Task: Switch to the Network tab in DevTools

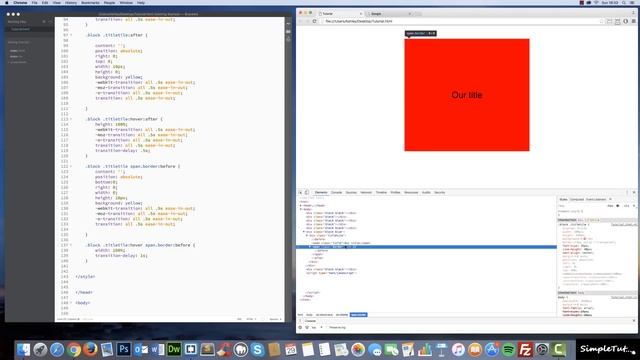Action: [366, 192]
